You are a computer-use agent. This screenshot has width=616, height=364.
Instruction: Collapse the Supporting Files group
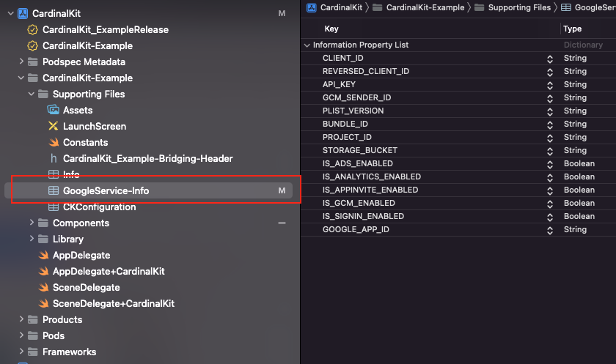(x=32, y=94)
